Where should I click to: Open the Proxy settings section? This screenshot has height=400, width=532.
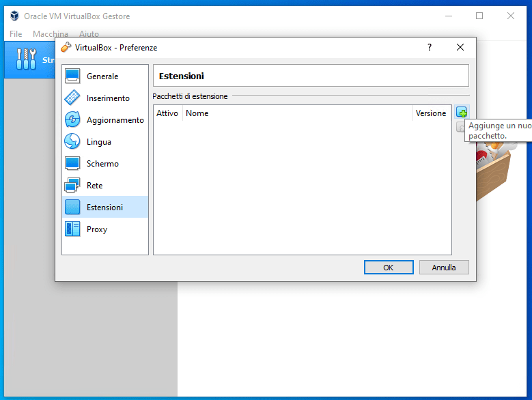click(x=96, y=229)
